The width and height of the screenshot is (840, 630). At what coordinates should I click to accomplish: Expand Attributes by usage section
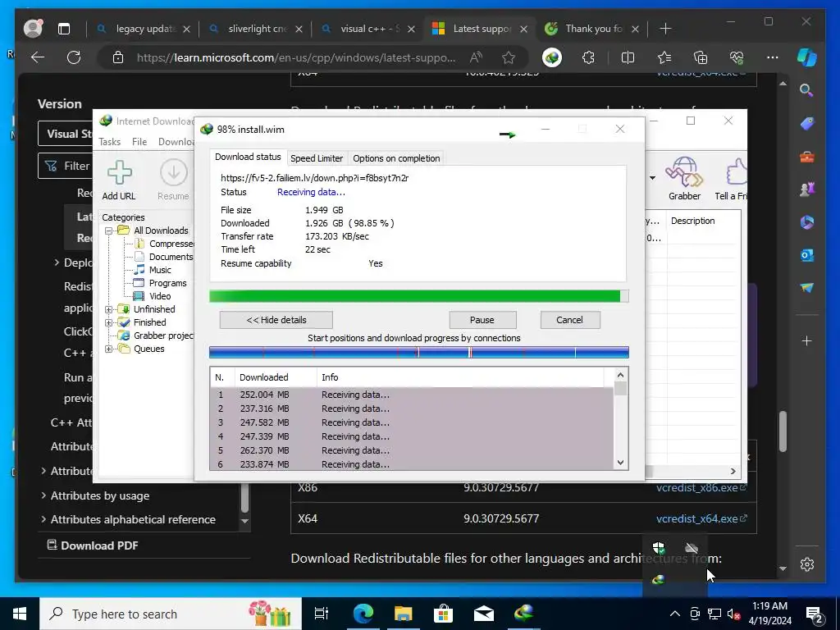pyautogui.click(x=43, y=495)
